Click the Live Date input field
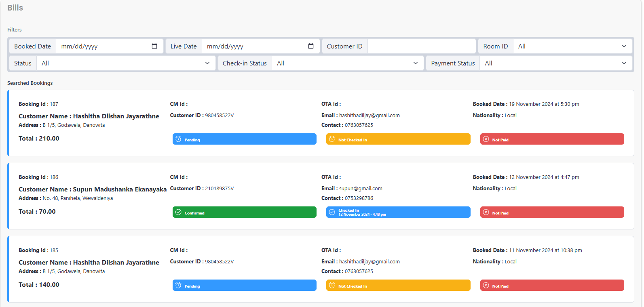This screenshot has width=644, height=307. (255, 46)
